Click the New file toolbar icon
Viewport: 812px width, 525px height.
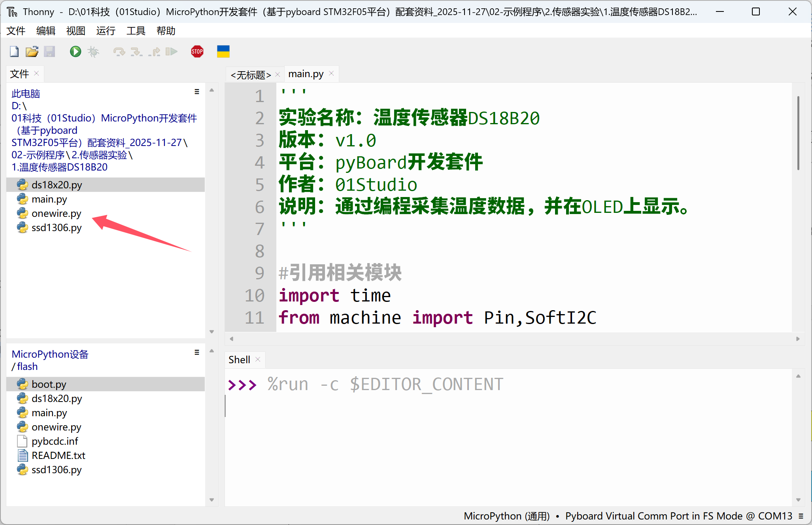(x=14, y=51)
